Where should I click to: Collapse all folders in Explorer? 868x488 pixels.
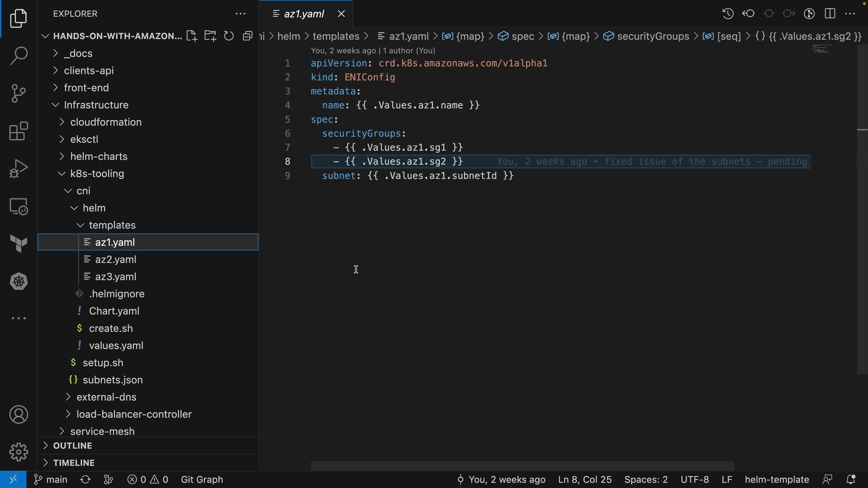(x=247, y=36)
